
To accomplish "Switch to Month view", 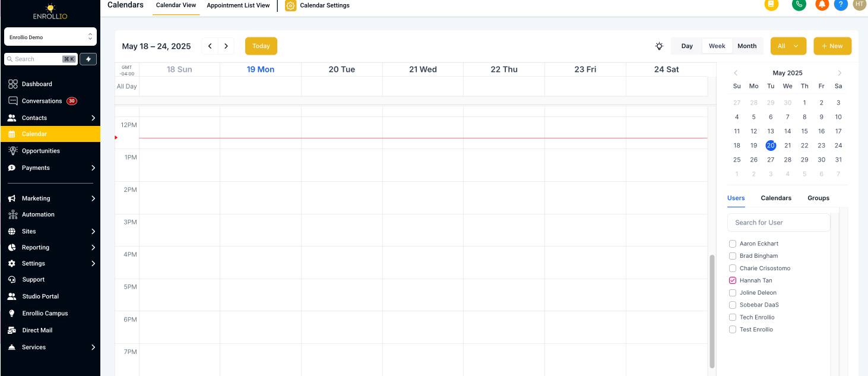I will coord(747,46).
